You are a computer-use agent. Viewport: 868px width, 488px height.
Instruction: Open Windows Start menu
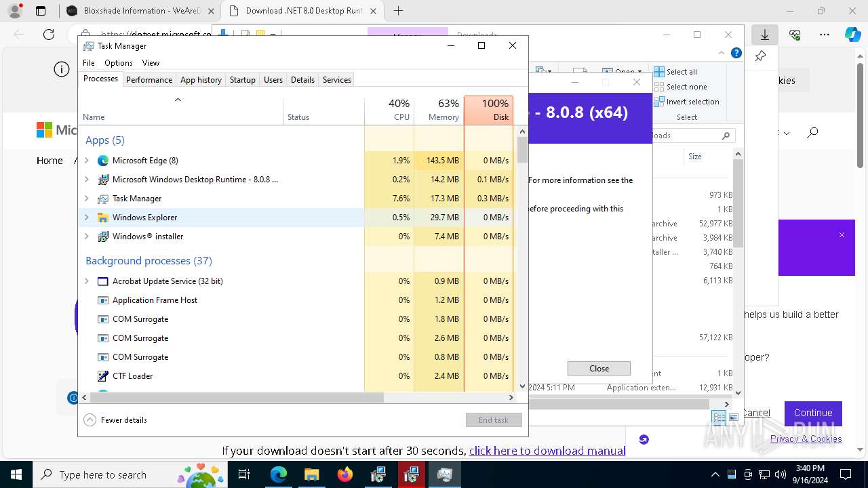pyautogui.click(x=16, y=474)
